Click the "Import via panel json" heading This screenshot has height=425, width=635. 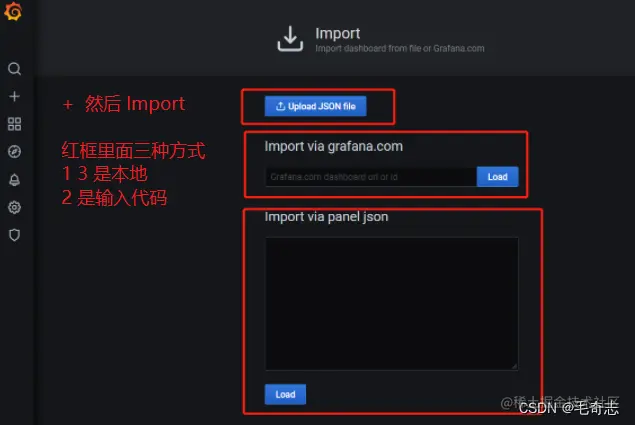click(326, 217)
